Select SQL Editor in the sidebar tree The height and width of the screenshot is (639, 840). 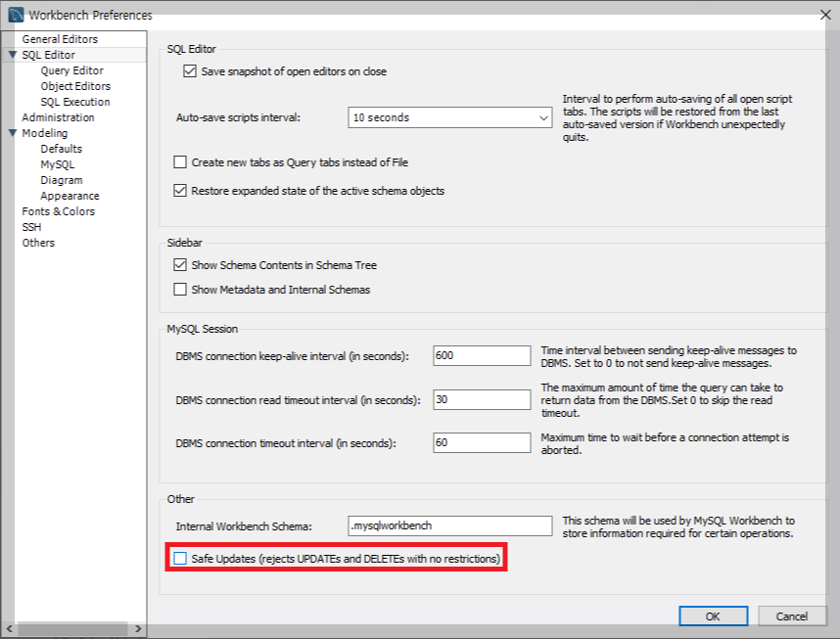click(49, 55)
